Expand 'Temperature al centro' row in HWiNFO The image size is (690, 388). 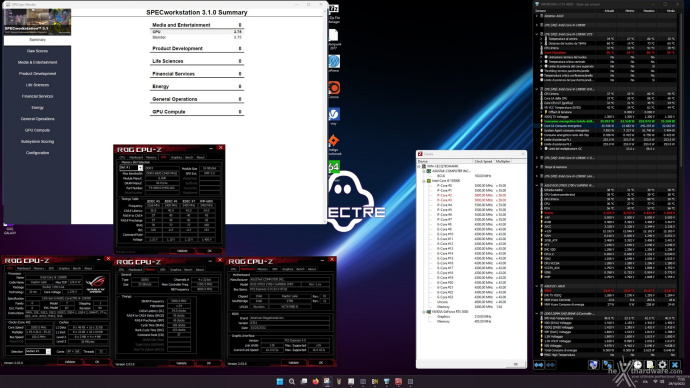point(541,39)
